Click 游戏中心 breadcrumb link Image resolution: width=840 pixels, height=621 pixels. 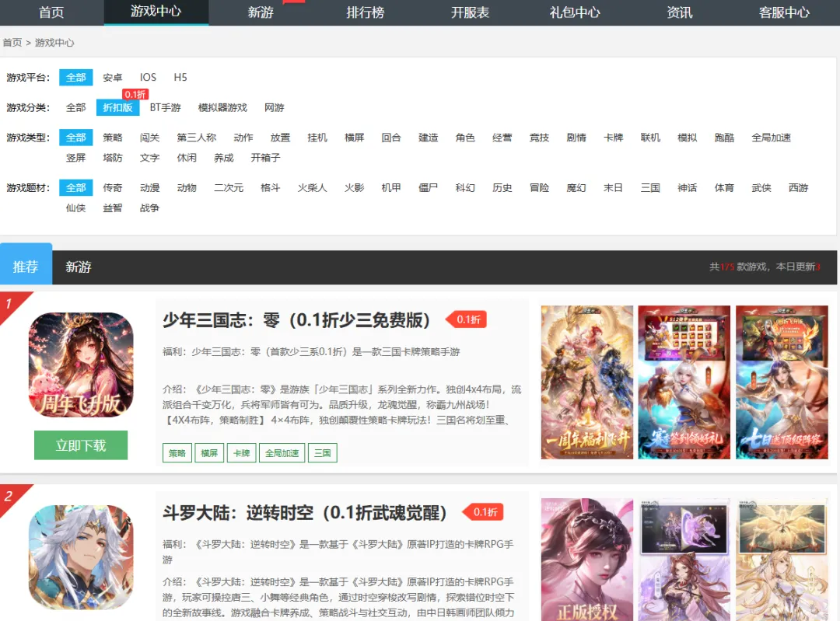pyautogui.click(x=54, y=43)
